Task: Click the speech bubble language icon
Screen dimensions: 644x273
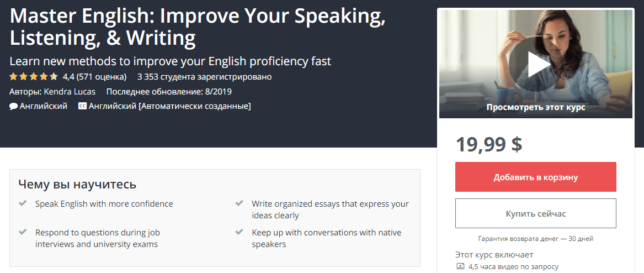Action: [13, 106]
